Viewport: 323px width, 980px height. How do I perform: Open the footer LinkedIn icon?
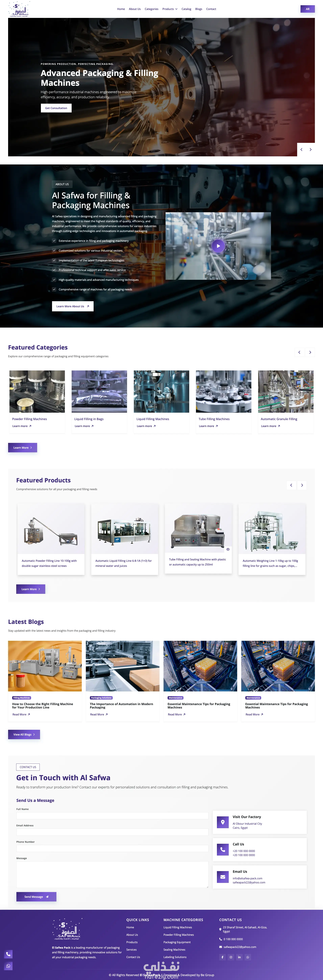239,957
